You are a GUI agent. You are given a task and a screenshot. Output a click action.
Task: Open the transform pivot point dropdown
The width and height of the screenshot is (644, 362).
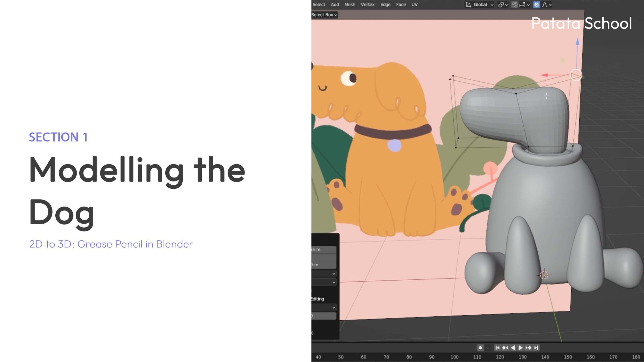point(503,5)
